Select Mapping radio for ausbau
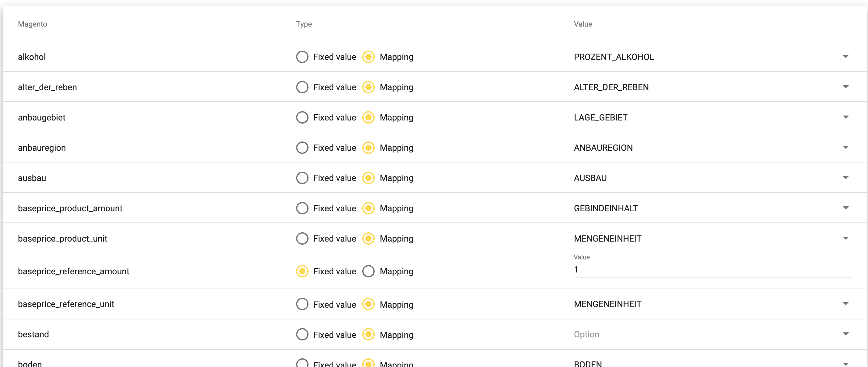The width and height of the screenshot is (868, 367). [368, 178]
